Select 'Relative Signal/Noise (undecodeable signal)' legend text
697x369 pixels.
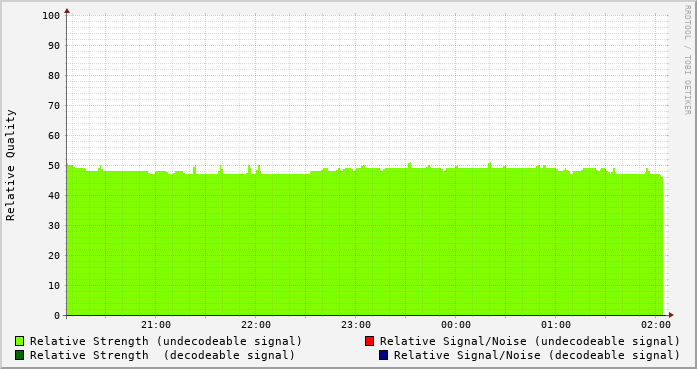pyautogui.click(x=530, y=341)
